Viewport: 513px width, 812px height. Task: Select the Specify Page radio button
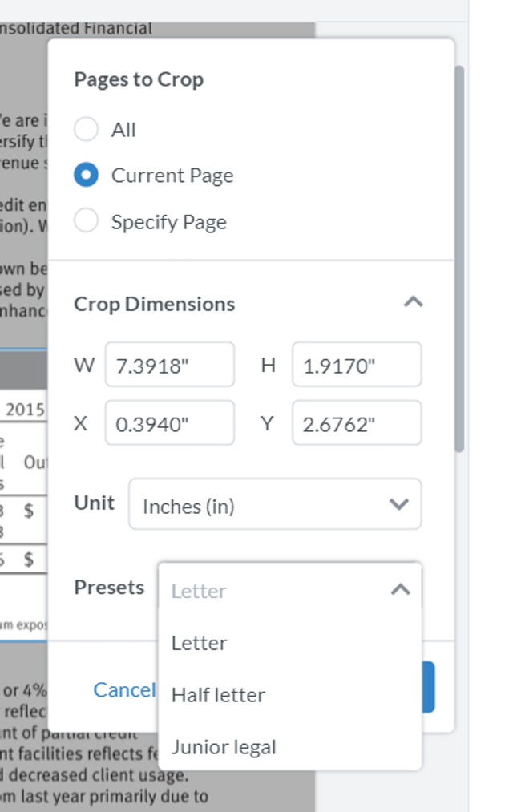pos(86,221)
